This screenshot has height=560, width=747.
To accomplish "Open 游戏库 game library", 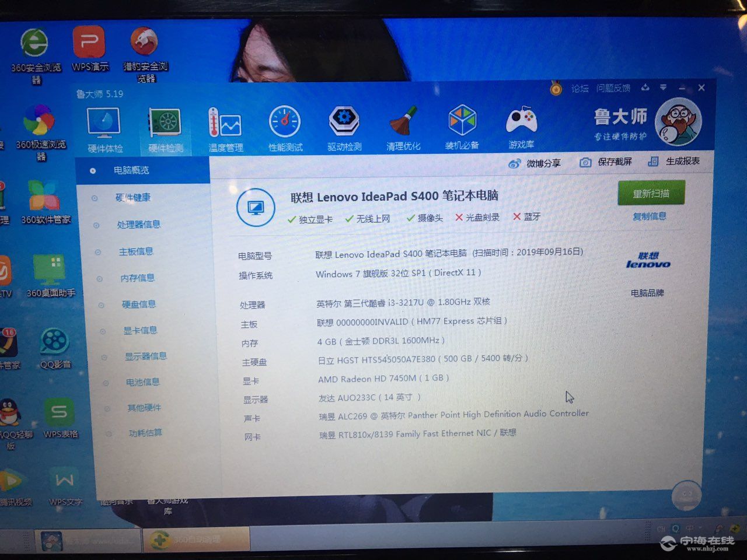I will click(x=521, y=127).
